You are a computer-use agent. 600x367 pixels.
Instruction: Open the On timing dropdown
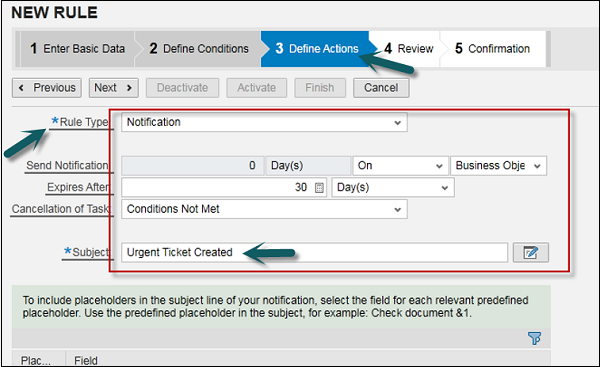point(400,166)
